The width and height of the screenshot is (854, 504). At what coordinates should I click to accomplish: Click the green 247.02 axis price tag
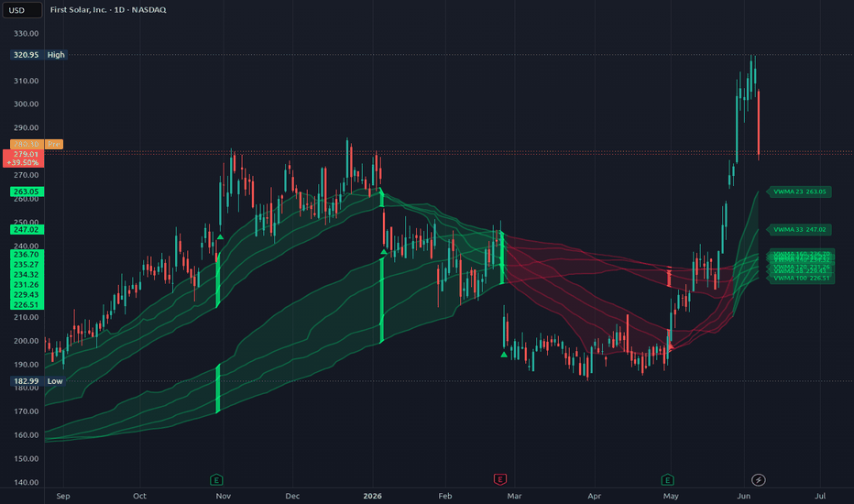click(27, 229)
